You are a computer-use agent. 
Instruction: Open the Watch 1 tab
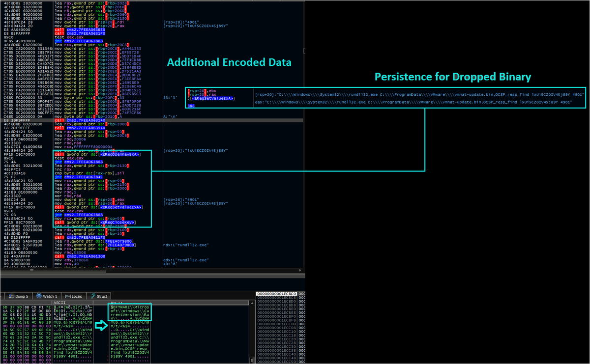click(x=46, y=296)
